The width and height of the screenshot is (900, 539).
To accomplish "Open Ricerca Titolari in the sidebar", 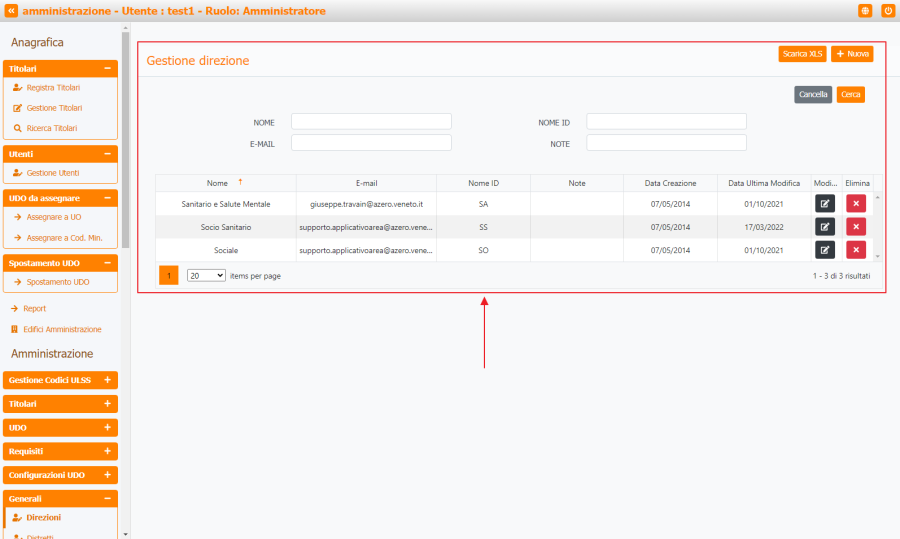I will [51, 128].
